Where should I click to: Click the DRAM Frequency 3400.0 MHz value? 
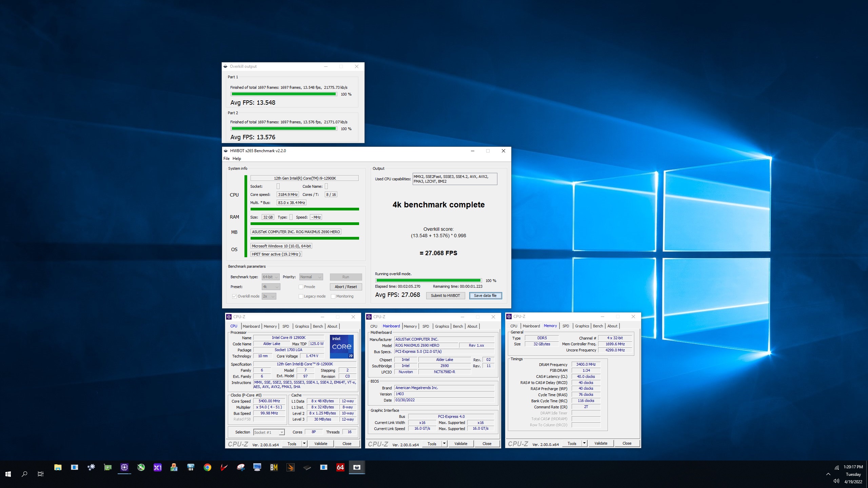click(586, 364)
